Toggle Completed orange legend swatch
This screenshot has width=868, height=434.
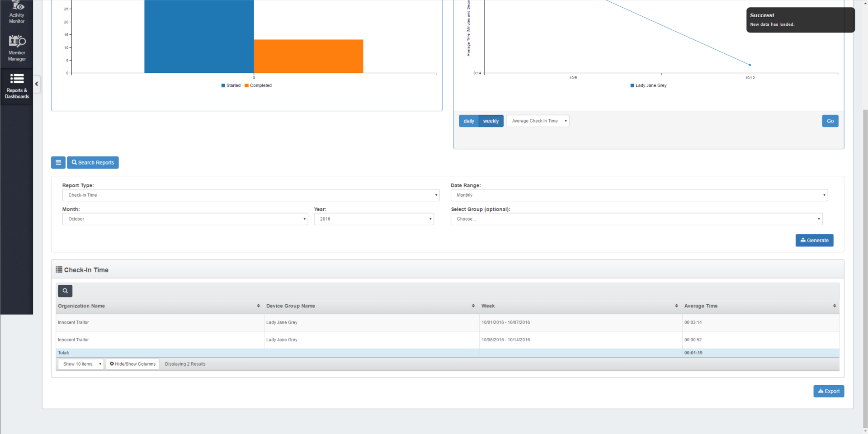coord(247,85)
